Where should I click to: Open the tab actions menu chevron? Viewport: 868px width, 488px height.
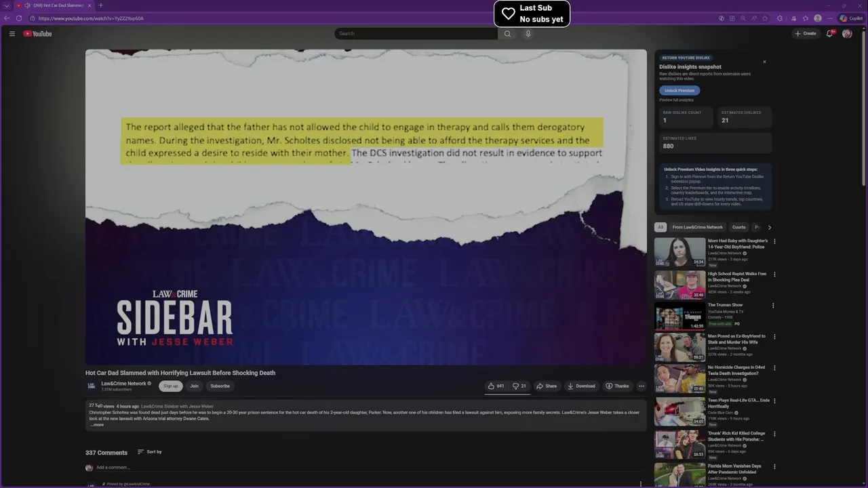pos(7,5)
